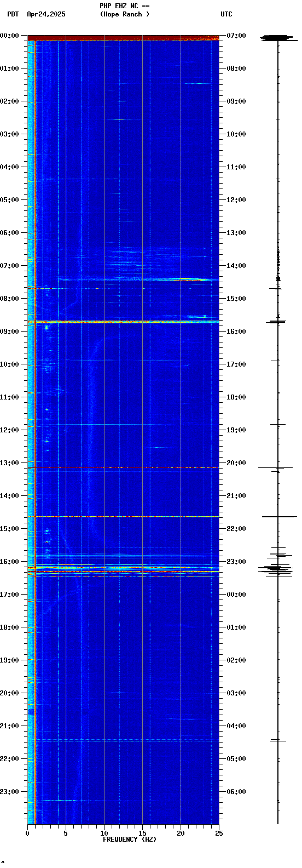
Task: Click the UTC '09:00' time label
Action: [236, 101]
